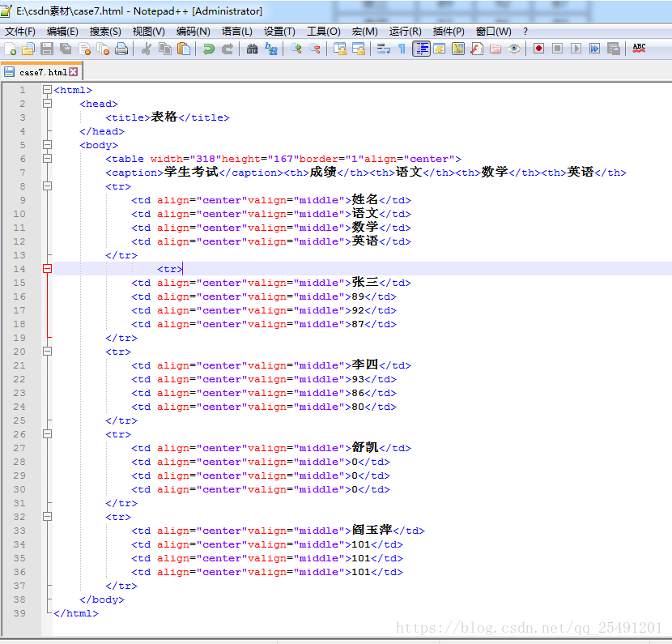
Task: Open the 编辑(E) menu
Action: [62, 32]
